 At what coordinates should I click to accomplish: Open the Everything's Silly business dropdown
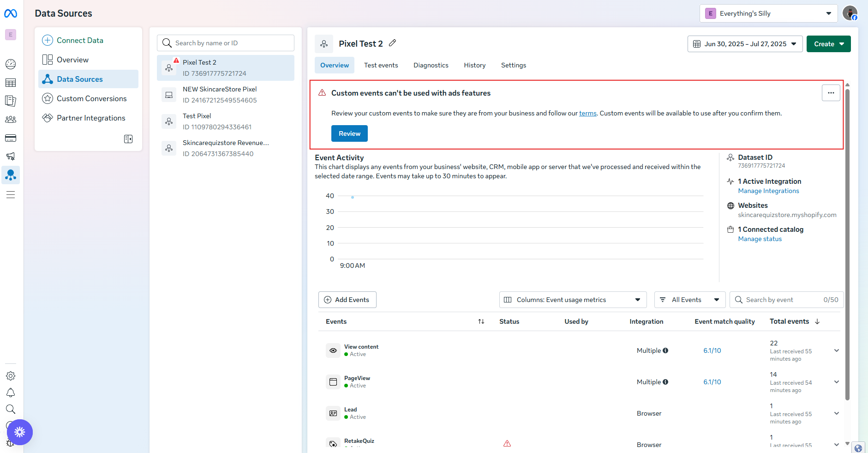click(x=768, y=13)
